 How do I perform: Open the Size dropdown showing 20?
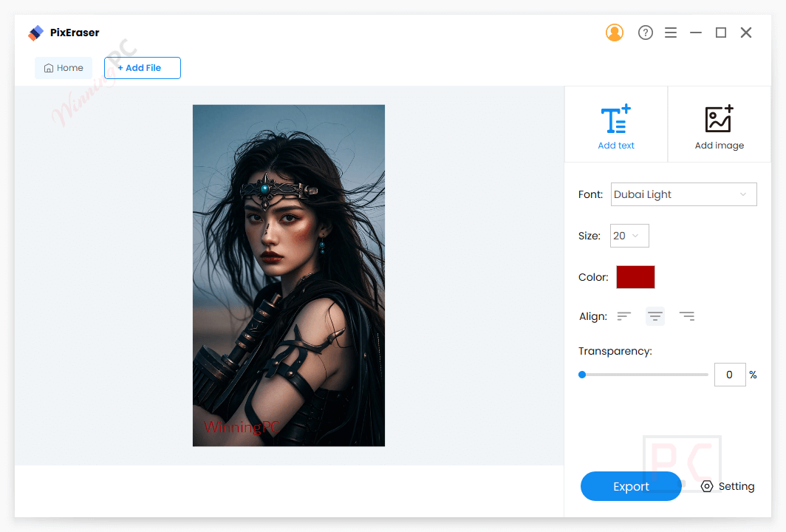click(x=629, y=236)
